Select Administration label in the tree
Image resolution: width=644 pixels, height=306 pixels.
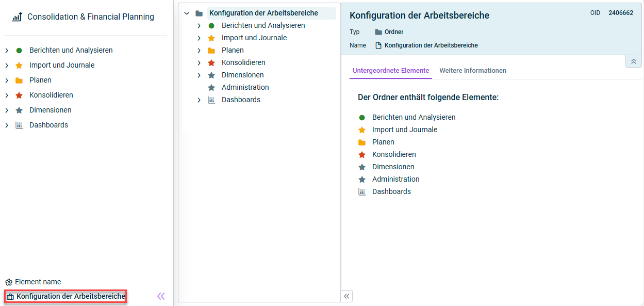click(x=245, y=88)
